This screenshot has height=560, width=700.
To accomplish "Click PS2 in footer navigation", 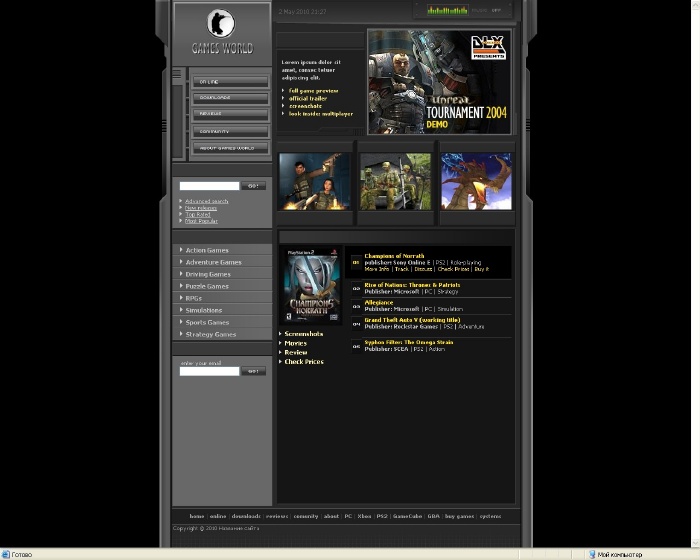I will 382,516.
